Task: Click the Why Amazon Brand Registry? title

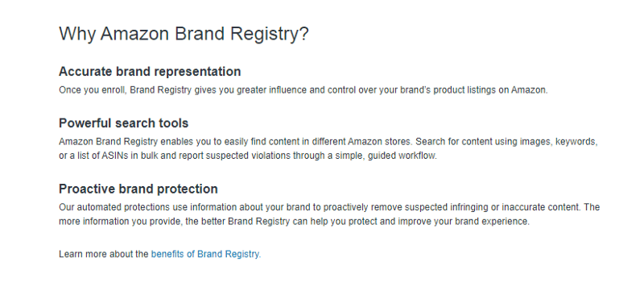Action: point(184,34)
